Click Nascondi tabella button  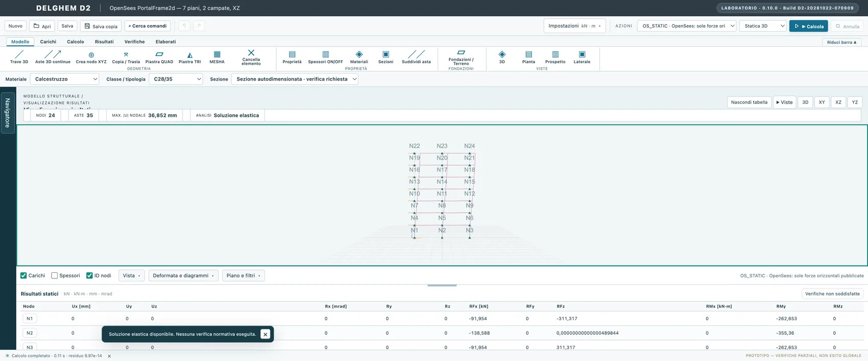pyautogui.click(x=749, y=102)
